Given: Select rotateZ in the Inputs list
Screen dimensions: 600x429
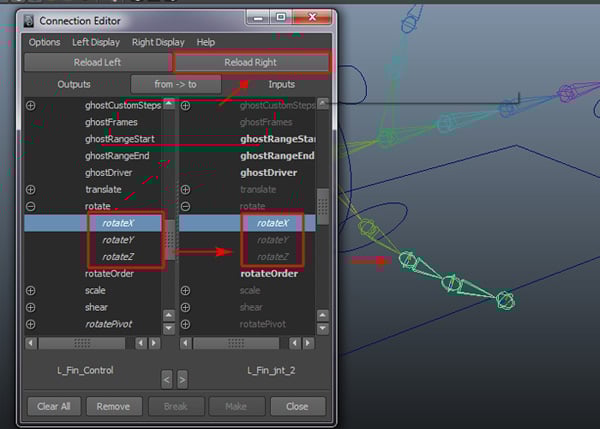Looking at the screenshot, I should pos(273,257).
